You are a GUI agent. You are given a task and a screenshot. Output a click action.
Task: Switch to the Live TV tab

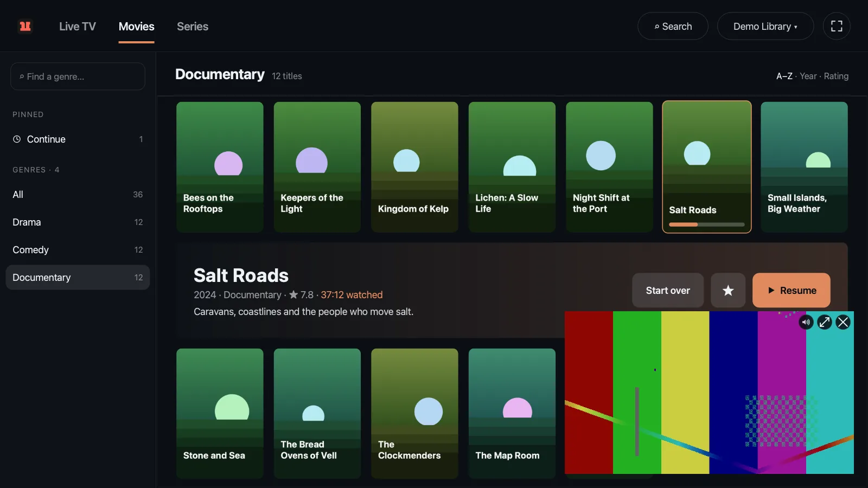pos(78,26)
